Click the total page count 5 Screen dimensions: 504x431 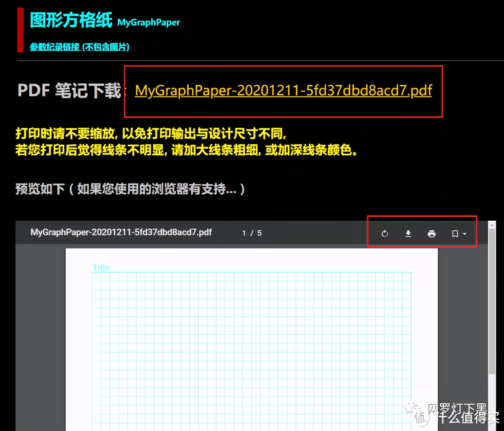259,233
